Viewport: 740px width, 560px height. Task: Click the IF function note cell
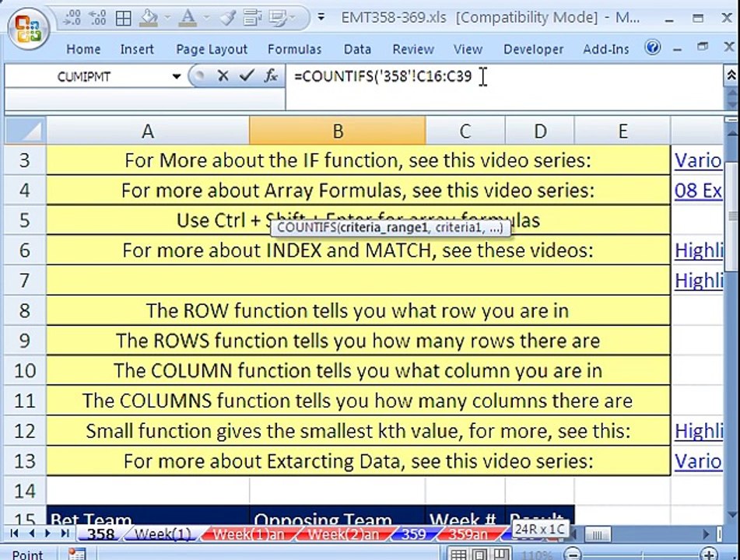click(x=358, y=160)
